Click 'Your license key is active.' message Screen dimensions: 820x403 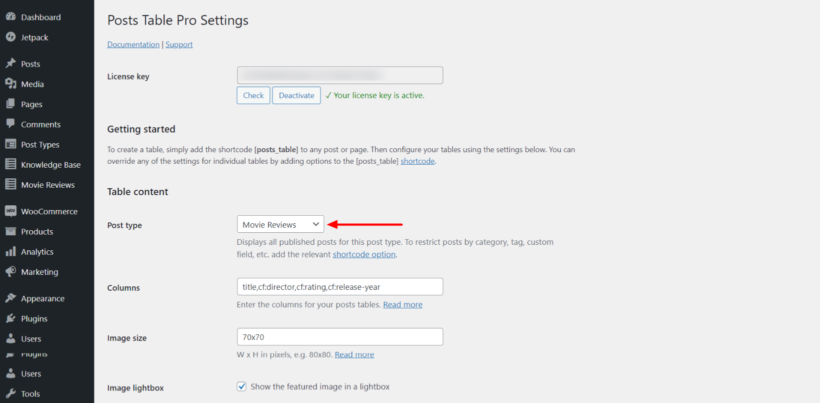[375, 96]
